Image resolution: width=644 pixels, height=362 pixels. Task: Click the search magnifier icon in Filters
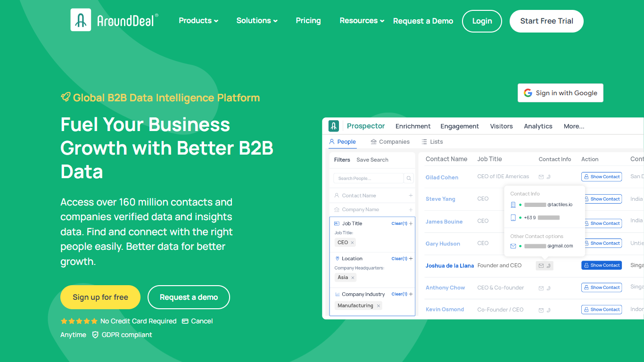[x=409, y=178]
